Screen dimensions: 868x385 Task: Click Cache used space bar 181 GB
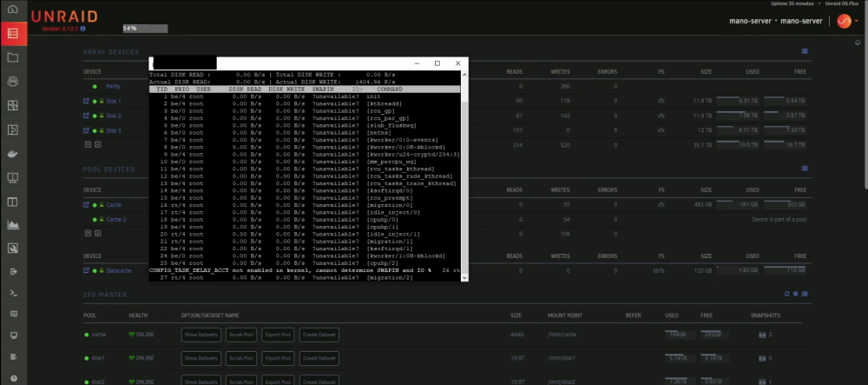tap(739, 204)
